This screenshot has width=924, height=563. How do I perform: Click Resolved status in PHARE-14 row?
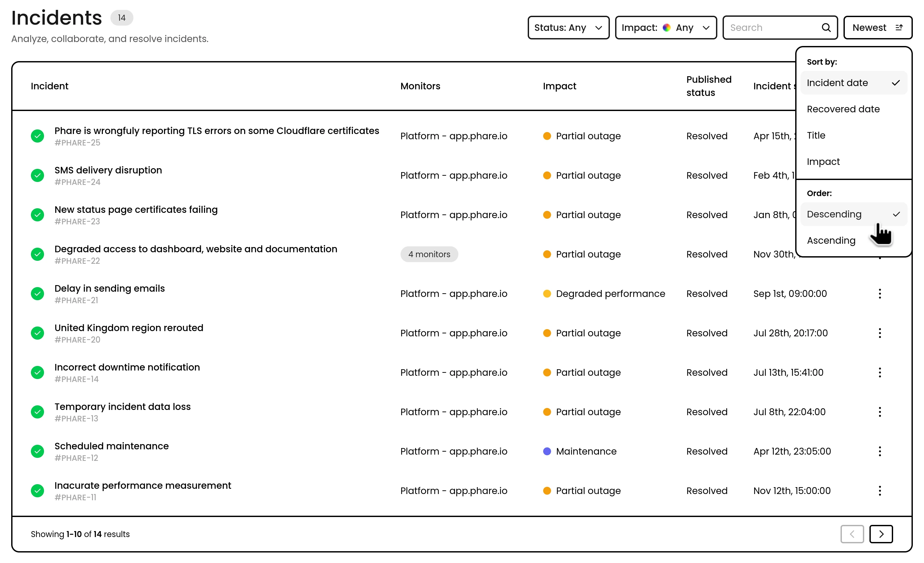pyautogui.click(x=706, y=372)
